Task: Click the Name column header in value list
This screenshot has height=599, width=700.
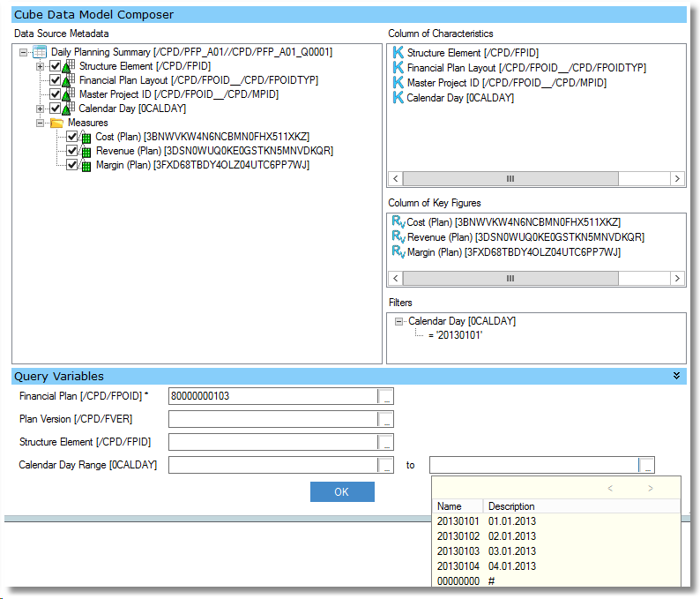Action: click(x=458, y=506)
